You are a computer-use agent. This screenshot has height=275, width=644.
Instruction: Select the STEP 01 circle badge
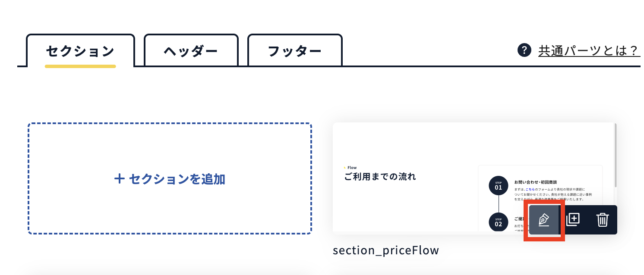pos(499,185)
